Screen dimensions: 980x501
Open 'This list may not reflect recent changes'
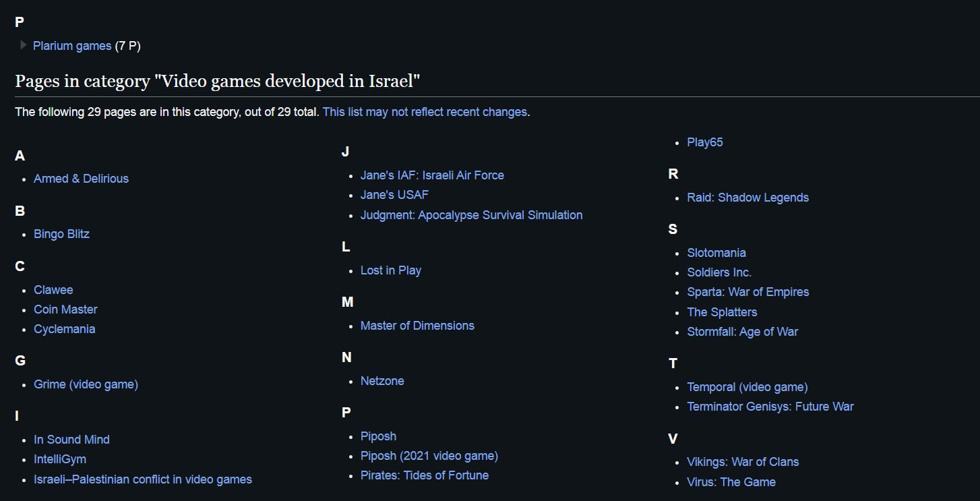click(x=425, y=112)
